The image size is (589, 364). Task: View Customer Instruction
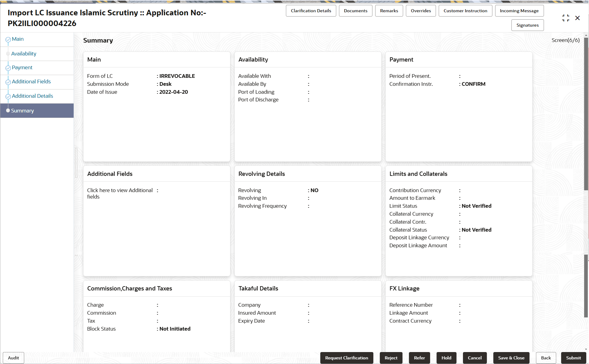coord(465,11)
